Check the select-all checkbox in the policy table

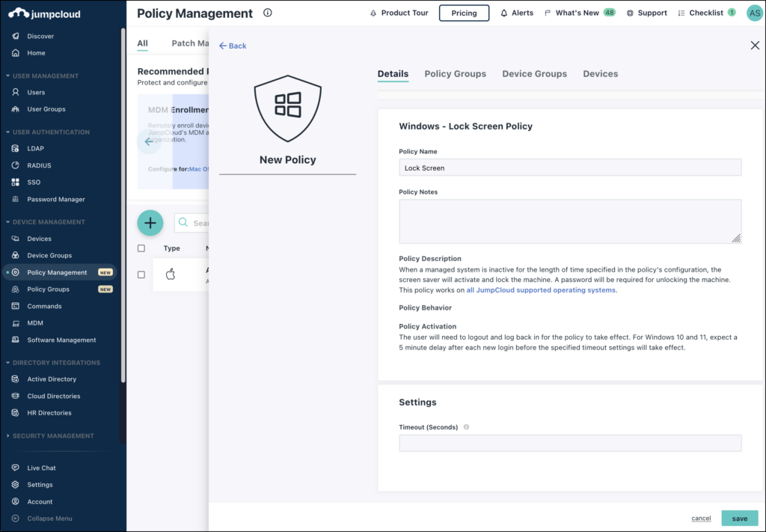pos(141,248)
